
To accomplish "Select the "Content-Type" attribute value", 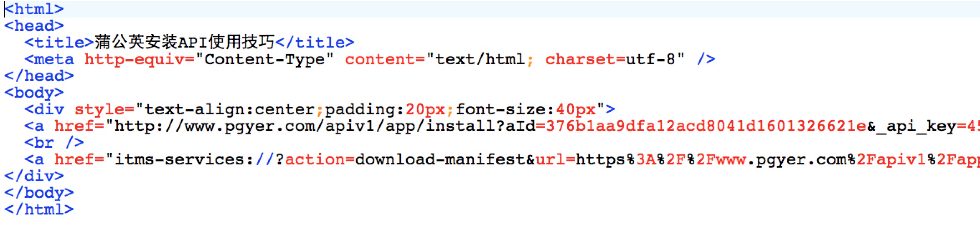I will tap(264, 59).
